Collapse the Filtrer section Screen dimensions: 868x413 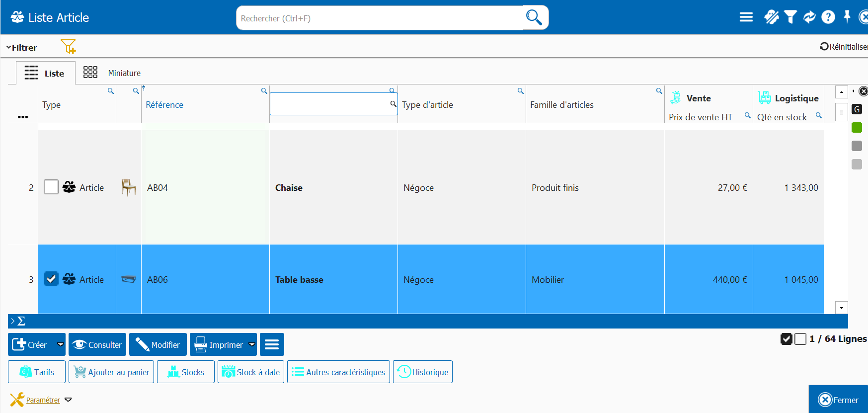pyautogui.click(x=21, y=48)
